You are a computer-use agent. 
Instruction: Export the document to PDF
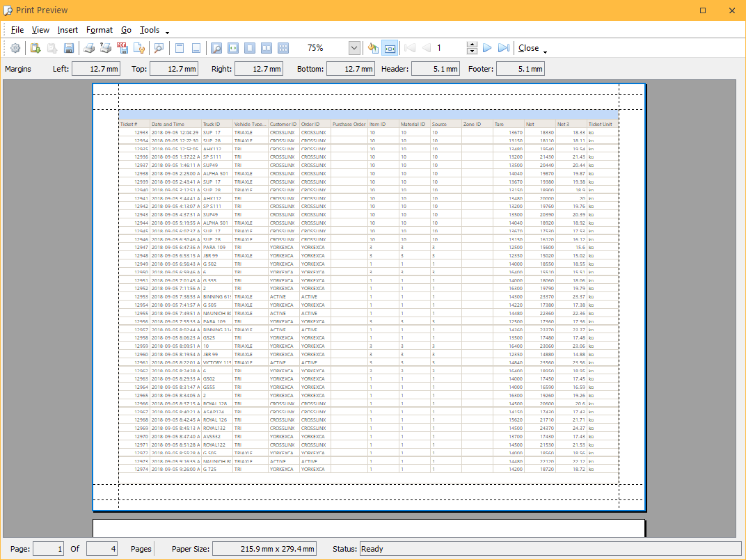123,48
